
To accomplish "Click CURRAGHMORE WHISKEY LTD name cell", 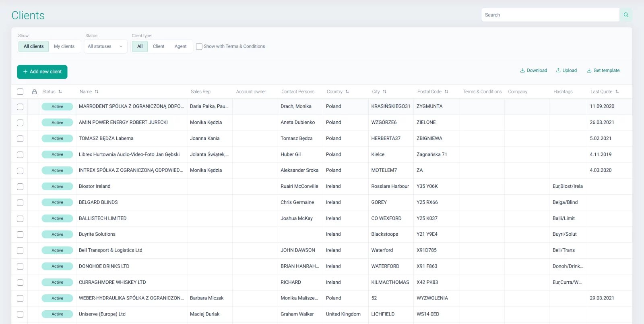I will [x=132, y=282].
